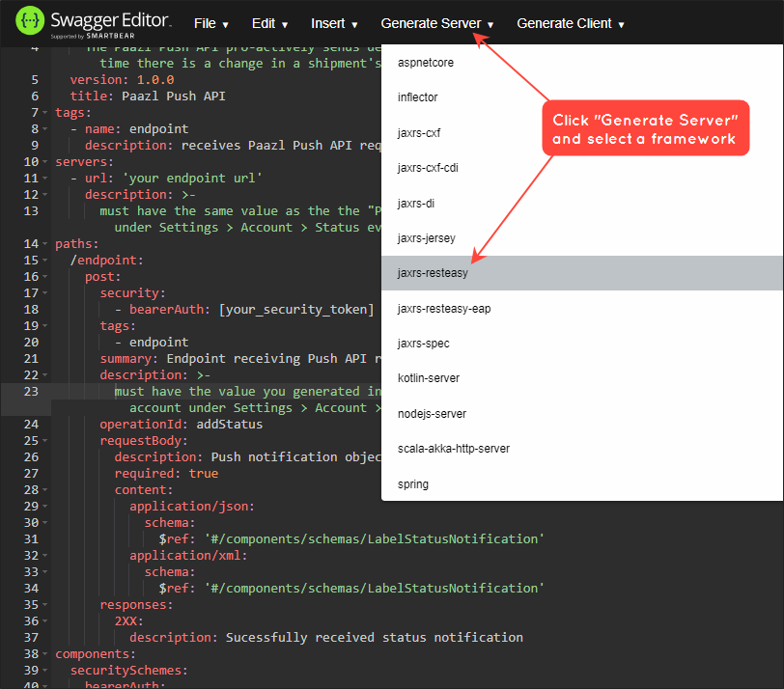Collapse application/json fold at line 29
The width and height of the screenshot is (784, 689).
point(45,507)
